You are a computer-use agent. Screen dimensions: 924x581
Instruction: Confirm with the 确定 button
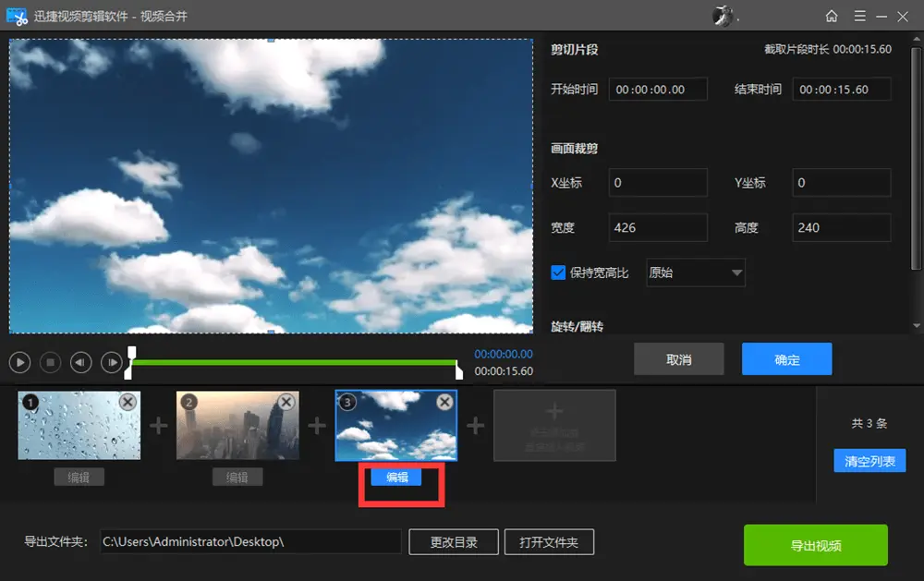click(786, 358)
